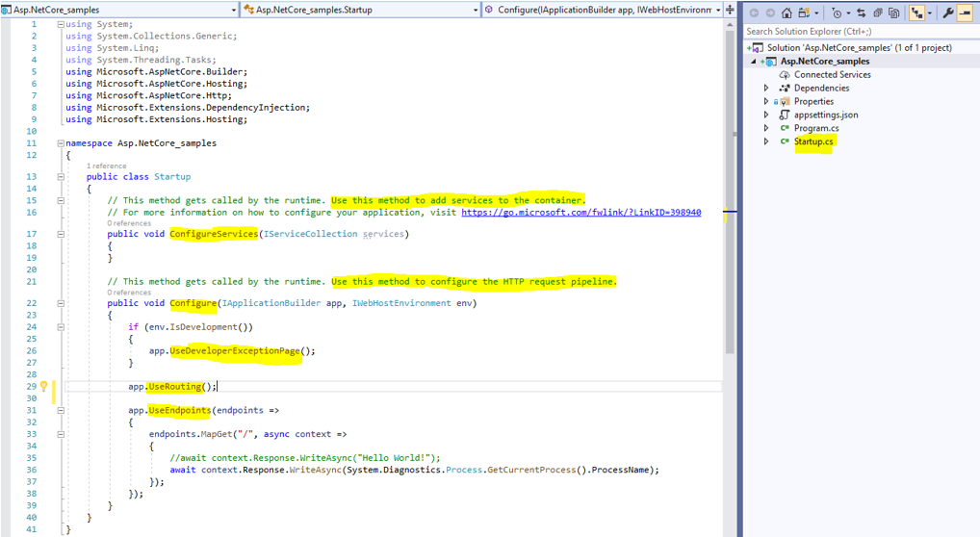This screenshot has width=980, height=537.
Task: Go back in Solution Explorer history
Action: (x=755, y=13)
